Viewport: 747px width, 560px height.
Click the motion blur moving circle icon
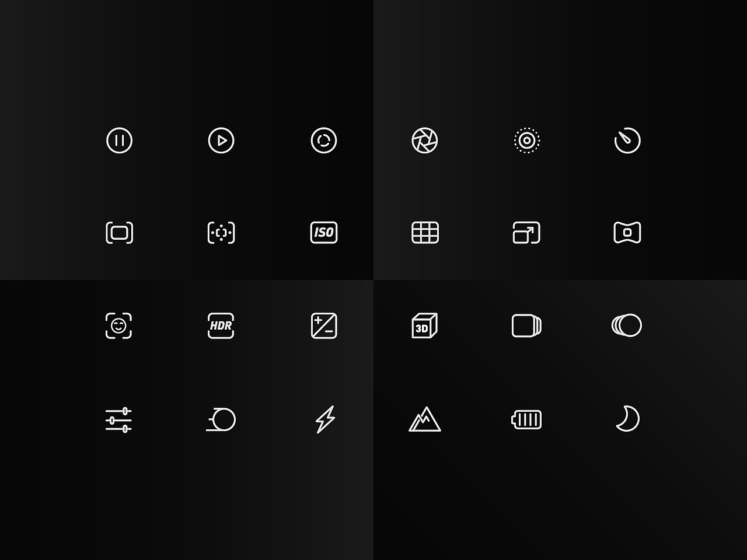point(221,419)
